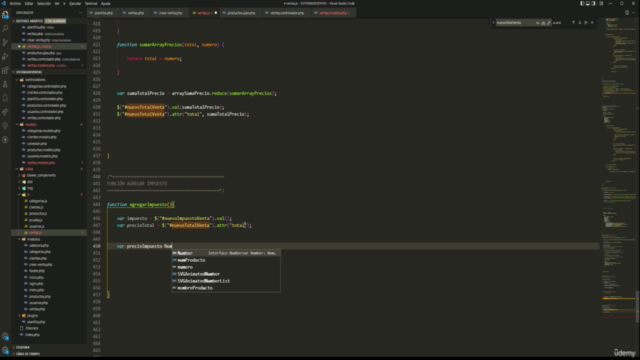
Task: Open the Source Control view
Action: [5, 42]
